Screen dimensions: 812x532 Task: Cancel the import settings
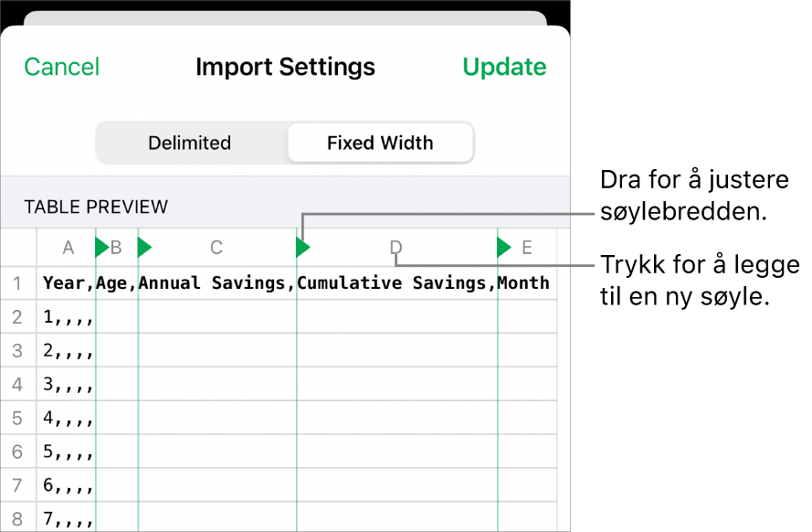61,66
